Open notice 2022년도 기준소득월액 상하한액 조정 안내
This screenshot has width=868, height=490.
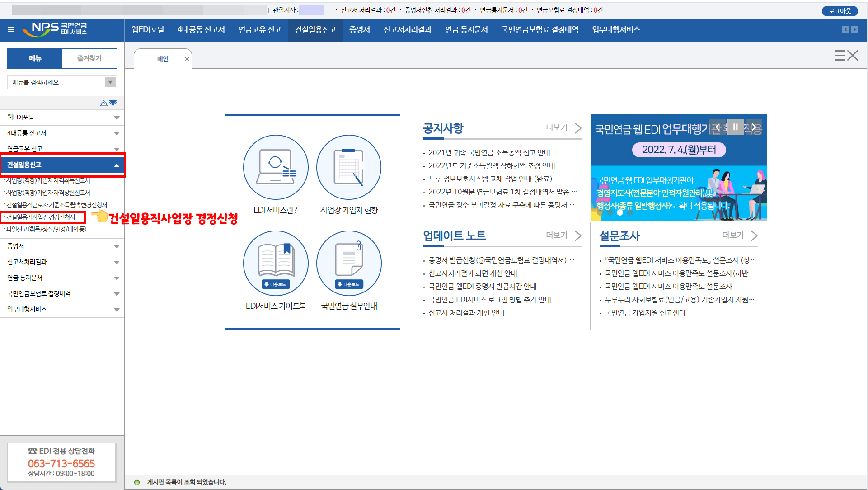(492, 166)
